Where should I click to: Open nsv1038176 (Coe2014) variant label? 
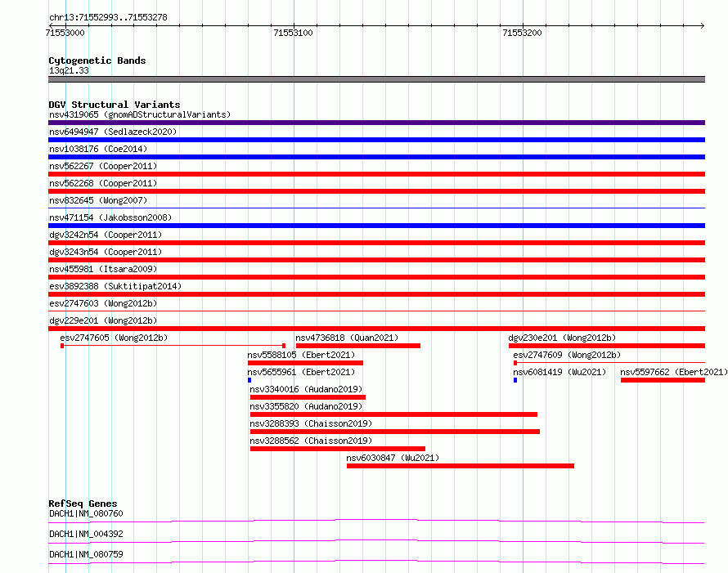tap(98, 149)
